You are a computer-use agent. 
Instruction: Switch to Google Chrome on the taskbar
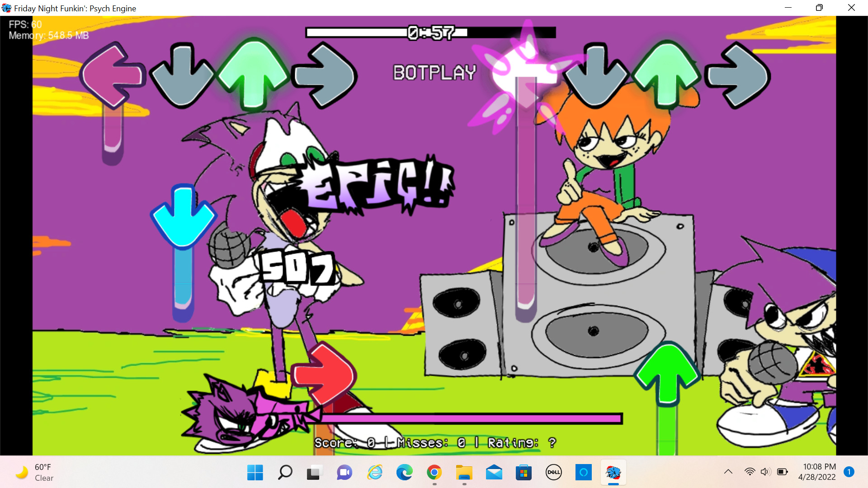434,473
